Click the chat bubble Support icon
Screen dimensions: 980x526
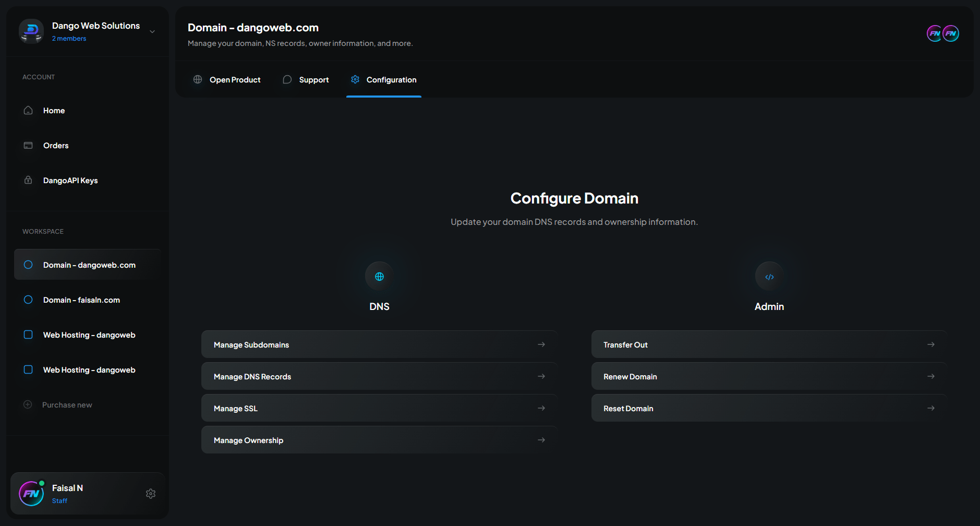287,79
